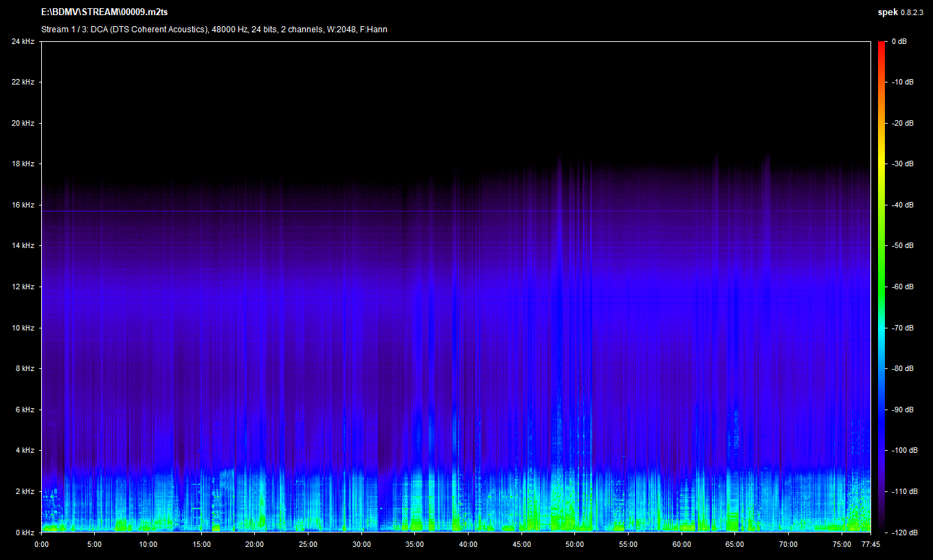Click the 77:45 end time marker
This screenshot has height=560, width=933.
870,544
